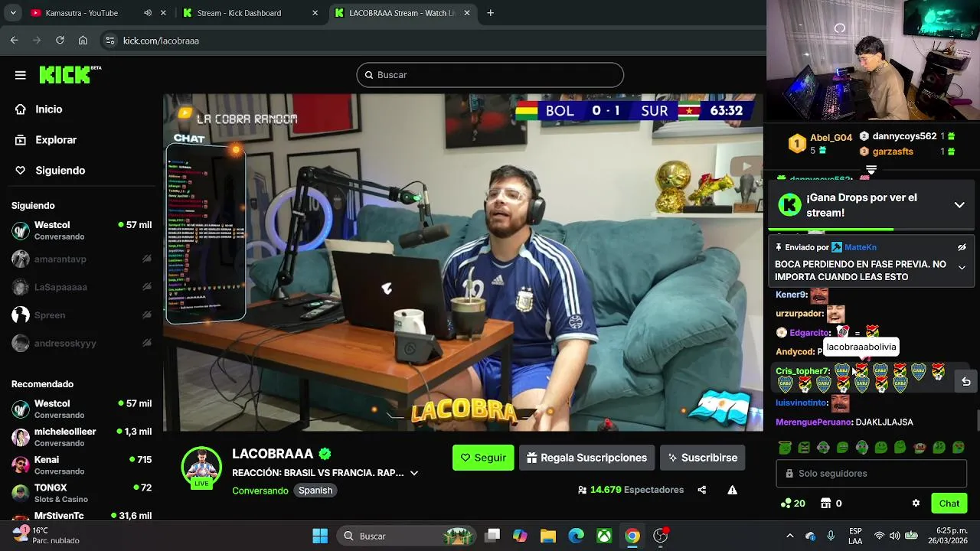Open amarantavp channel in sidebar
The width and height of the screenshot is (980, 551).
(x=81, y=259)
